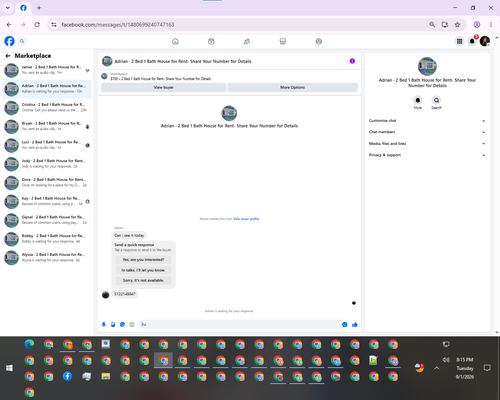Click the View buyer button
This screenshot has width=500, height=400.
[163, 87]
